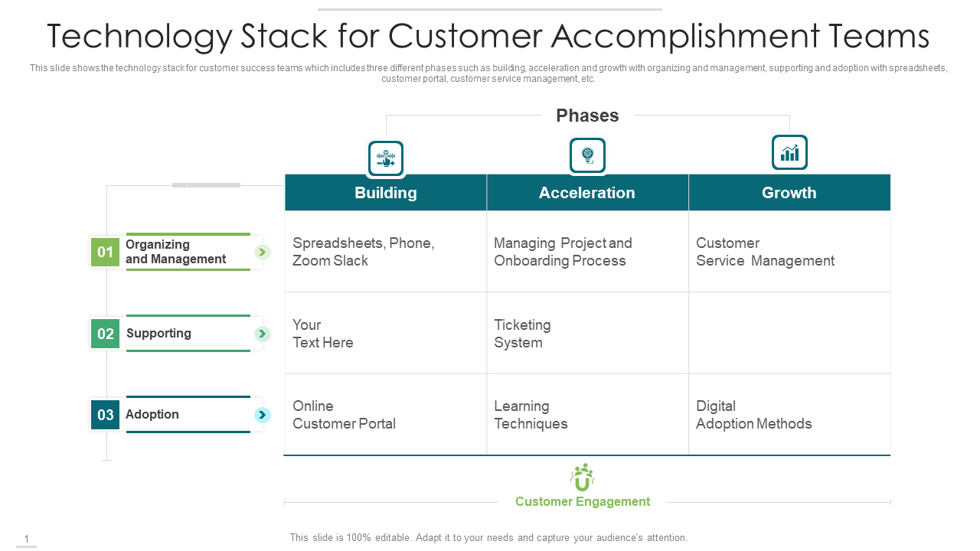
Task: Select the Building column header
Action: coord(386,192)
